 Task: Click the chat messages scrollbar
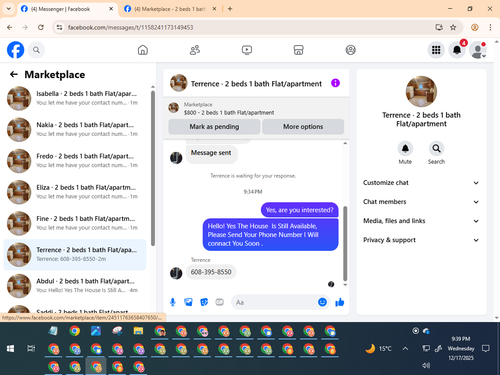(345, 243)
